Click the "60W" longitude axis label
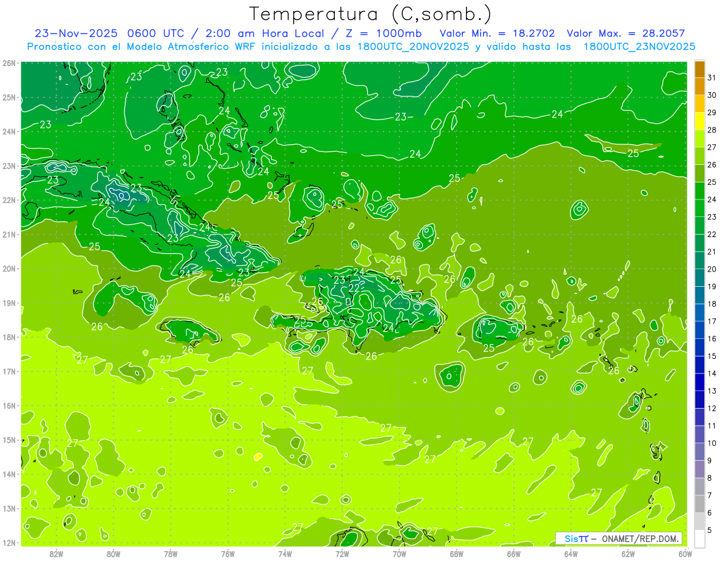Viewport: 728px width, 562px height. [685, 554]
